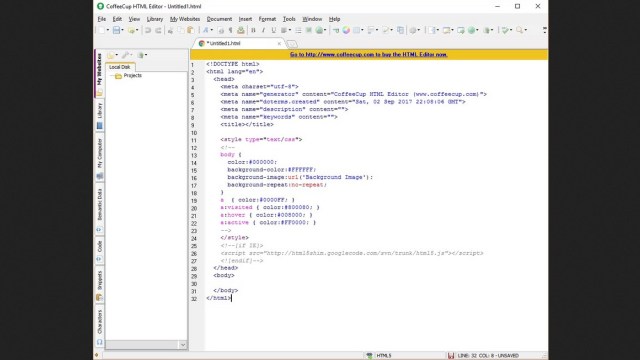Click the Open file icon
Screen dimensions: 640x360
click(x=131, y=30)
